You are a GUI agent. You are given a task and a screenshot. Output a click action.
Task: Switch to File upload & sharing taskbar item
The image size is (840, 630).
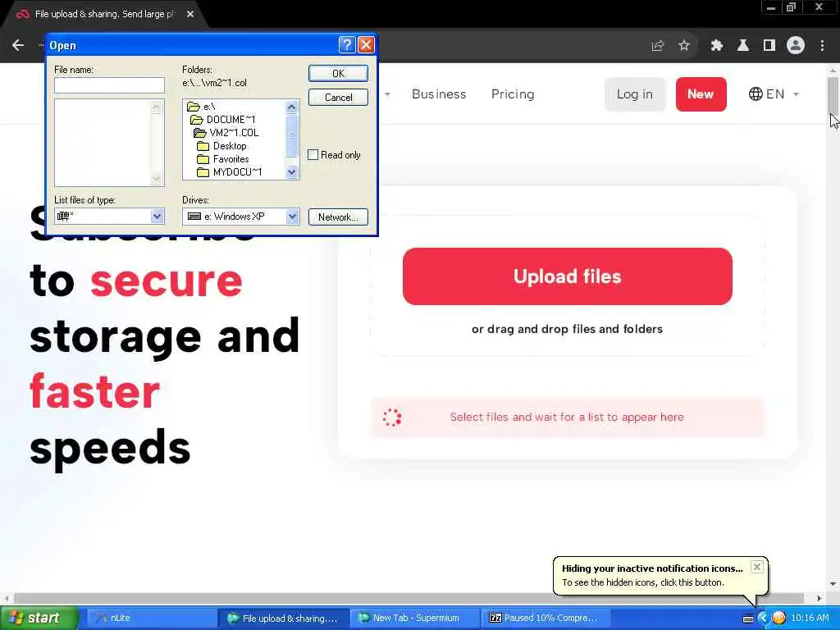(283, 619)
